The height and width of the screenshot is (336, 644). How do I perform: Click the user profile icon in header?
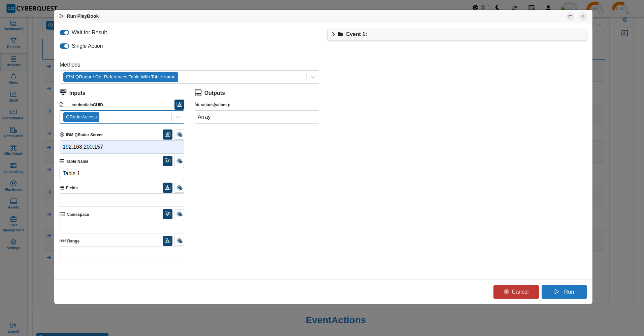[548, 7]
